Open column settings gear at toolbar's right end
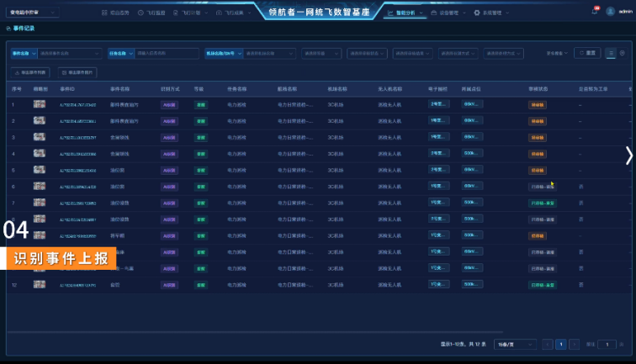The image size is (636, 364). click(623, 53)
